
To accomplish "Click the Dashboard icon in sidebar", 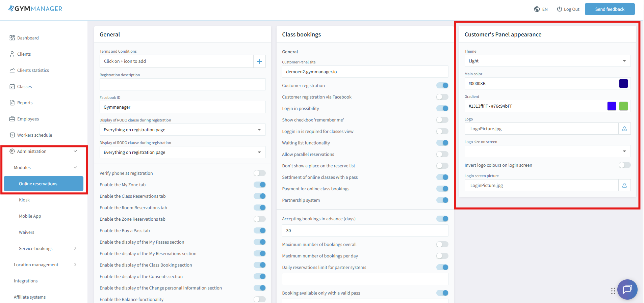I will coord(12,38).
